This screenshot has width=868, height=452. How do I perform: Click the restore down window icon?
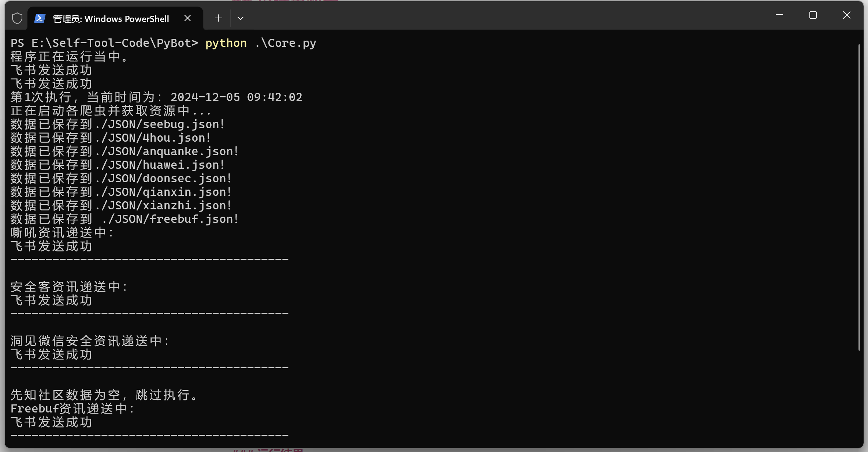click(x=813, y=16)
